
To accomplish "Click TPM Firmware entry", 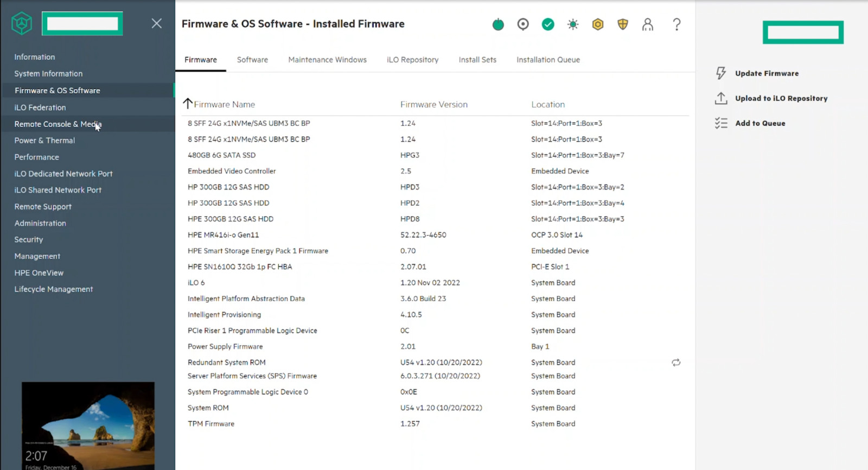I will coord(211,424).
